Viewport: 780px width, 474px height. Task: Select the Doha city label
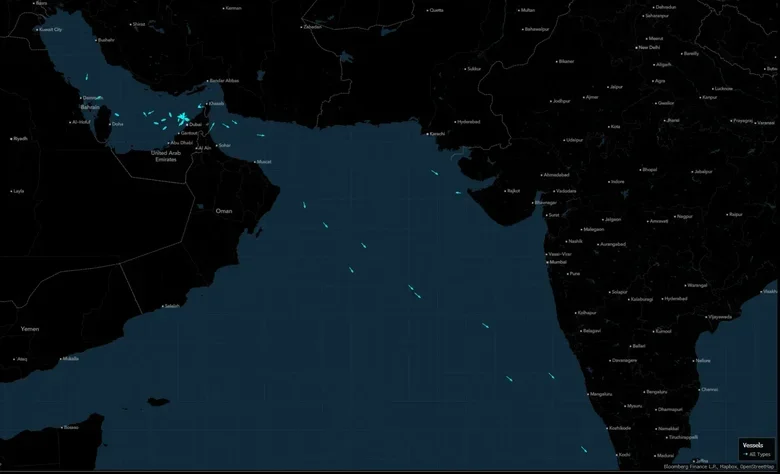click(x=116, y=124)
